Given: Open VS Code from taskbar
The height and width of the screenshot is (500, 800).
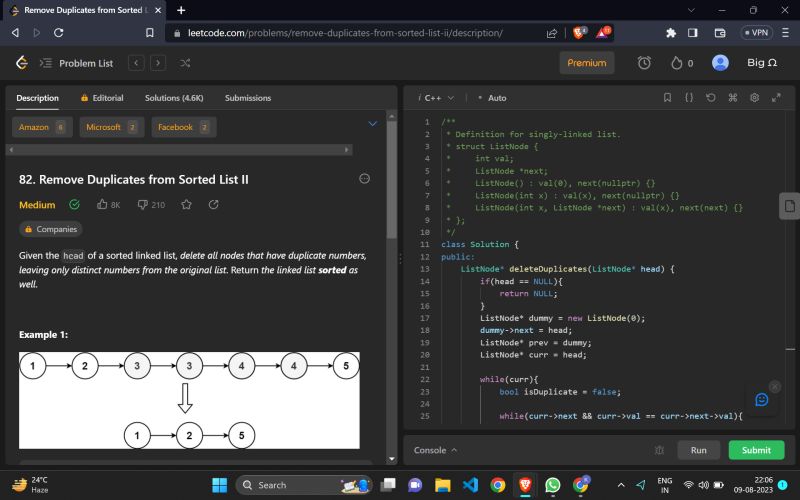Looking at the screenshot, I should pyautogui.click(x=470, y=485).
